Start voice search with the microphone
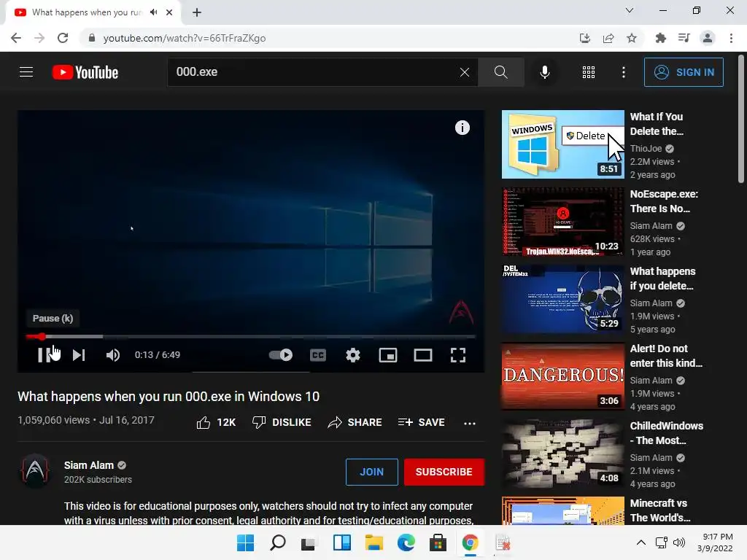 point(544,72)
